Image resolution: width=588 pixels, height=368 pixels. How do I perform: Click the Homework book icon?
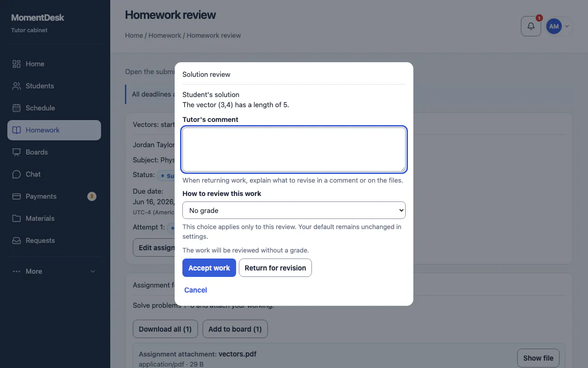coord(17,130)
